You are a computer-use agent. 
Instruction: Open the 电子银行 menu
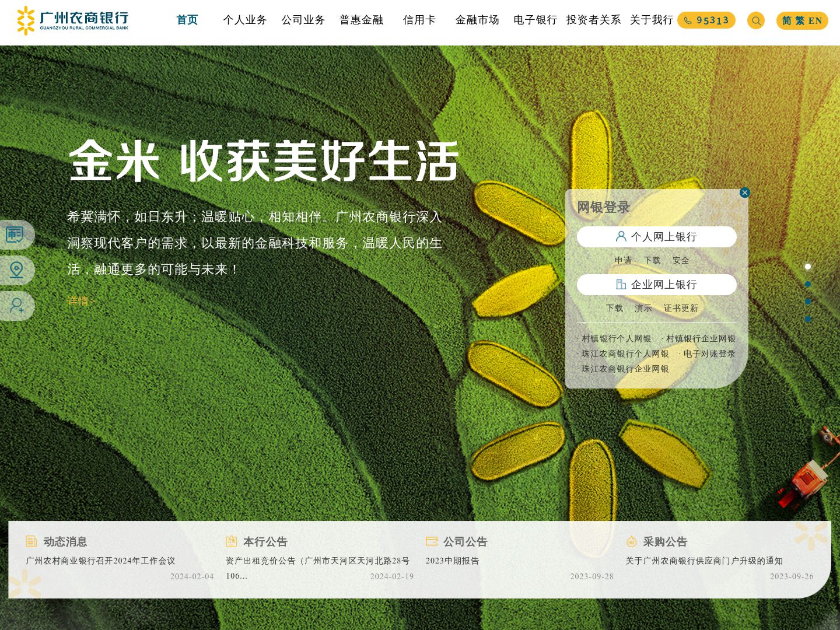tap(535, 20)
